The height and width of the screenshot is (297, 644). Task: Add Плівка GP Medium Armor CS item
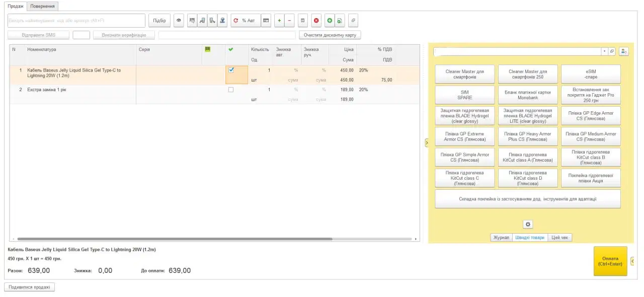tap(591, 136)
